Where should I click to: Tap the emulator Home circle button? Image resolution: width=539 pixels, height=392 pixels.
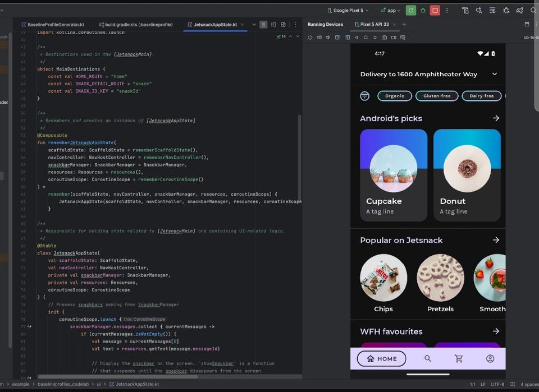(x=366, y=37)
